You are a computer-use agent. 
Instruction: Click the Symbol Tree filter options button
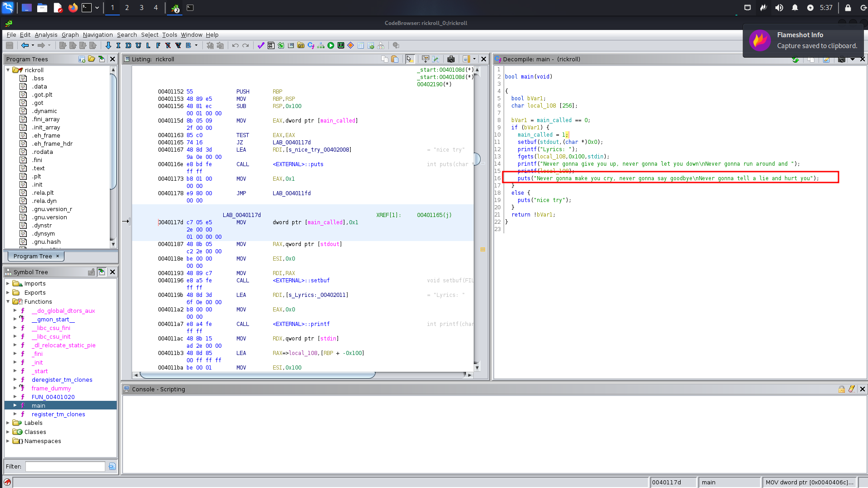tap(112, 466)
